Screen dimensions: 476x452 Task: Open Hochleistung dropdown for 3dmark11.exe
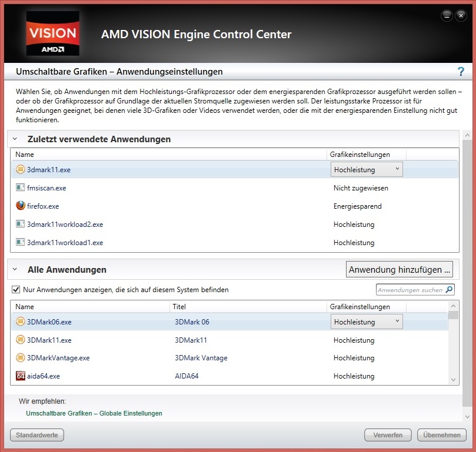click(x=367, y=170)
